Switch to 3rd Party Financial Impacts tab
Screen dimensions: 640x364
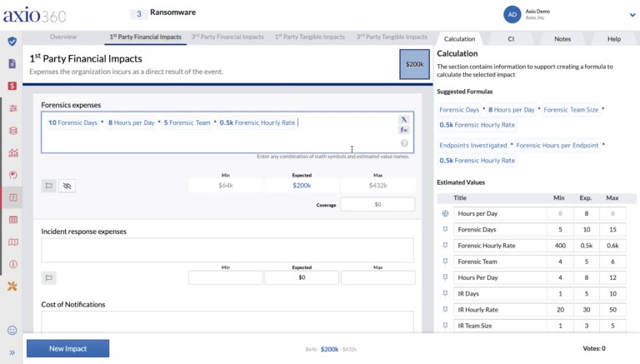(227, 37)
